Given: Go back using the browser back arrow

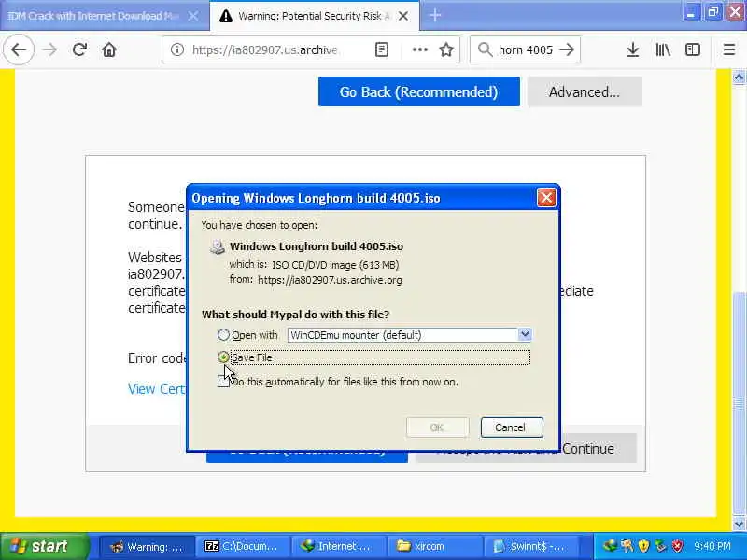Looking at the screenshot, I should (19, 49).
